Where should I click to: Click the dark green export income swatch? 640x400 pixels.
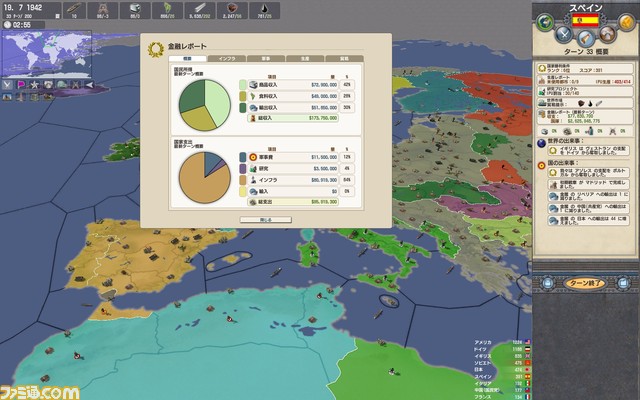pos(243,108)
